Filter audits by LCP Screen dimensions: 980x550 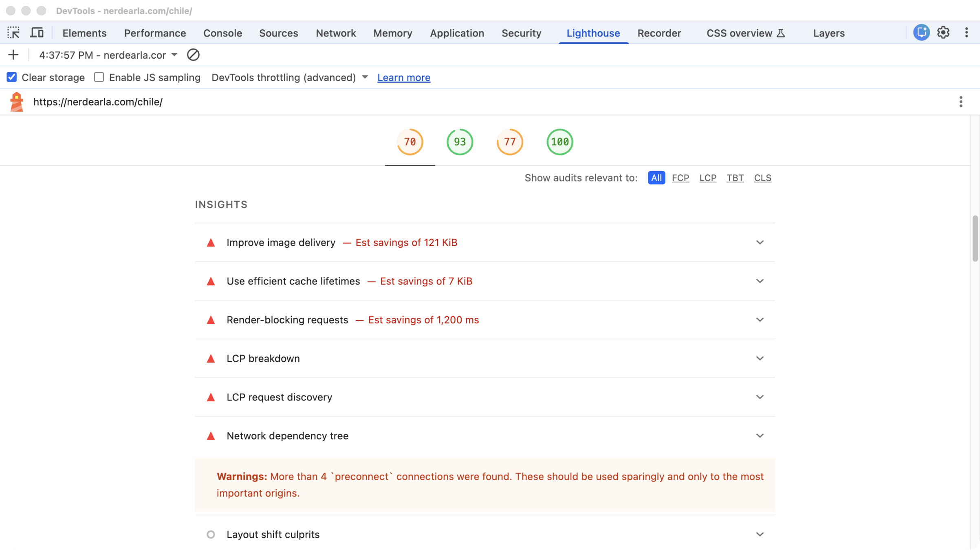tap(707, 178)
